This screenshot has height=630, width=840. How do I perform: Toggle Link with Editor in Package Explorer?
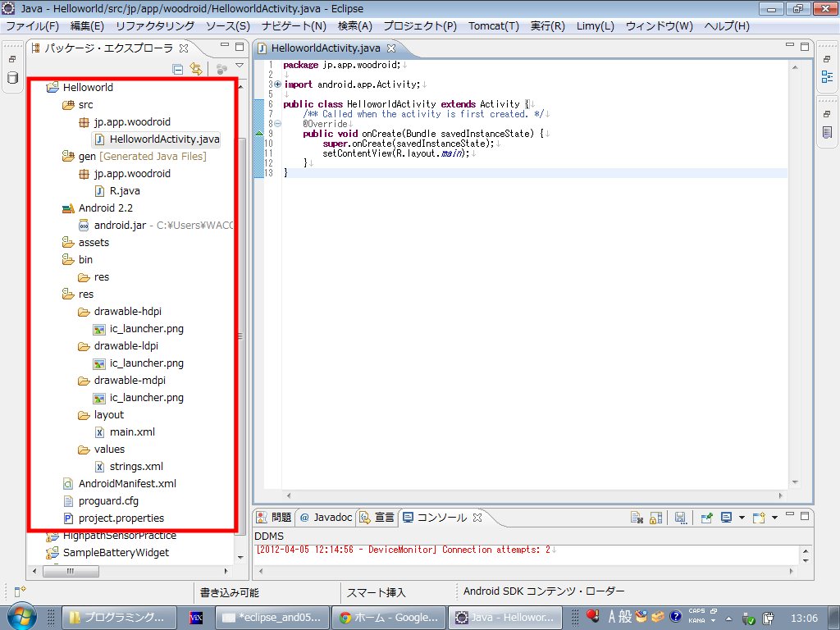click(x=196, y=69)
